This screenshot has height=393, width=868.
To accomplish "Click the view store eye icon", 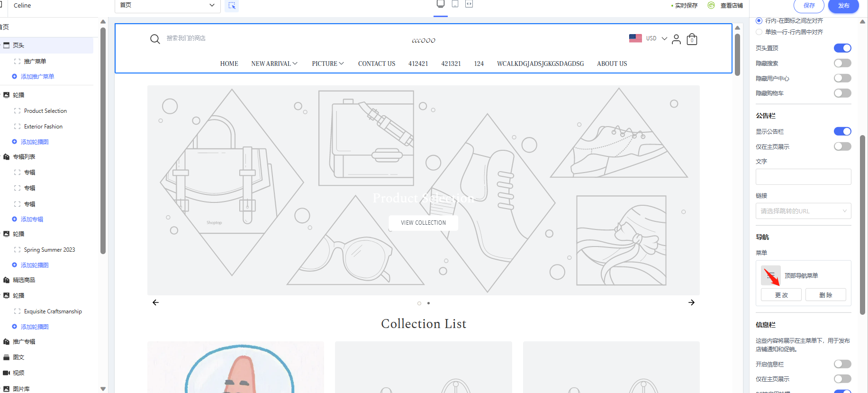I will point(711,5).
